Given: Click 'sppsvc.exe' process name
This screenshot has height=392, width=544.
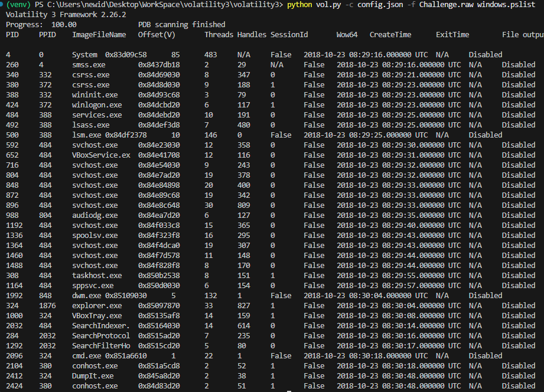Looking at the screenshot, I should click(93, 286).
